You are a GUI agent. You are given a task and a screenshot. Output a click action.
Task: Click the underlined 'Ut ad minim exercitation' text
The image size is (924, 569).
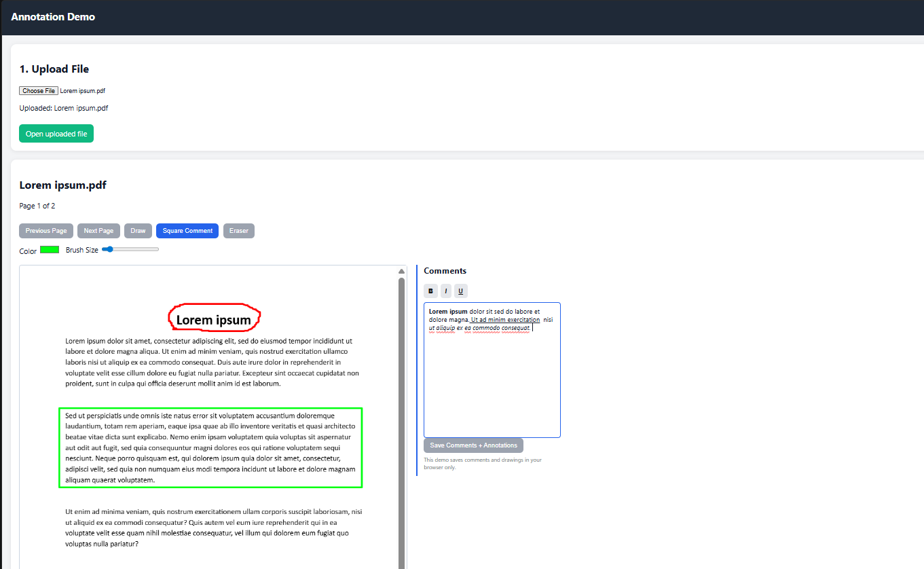coord(505,320)
